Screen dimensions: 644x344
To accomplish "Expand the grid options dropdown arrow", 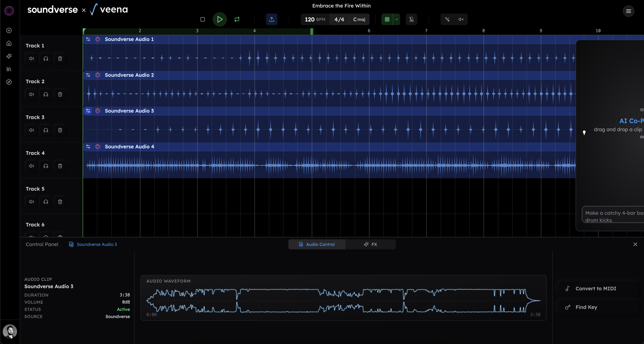I will pyautogui.click(x=396, y=19).
